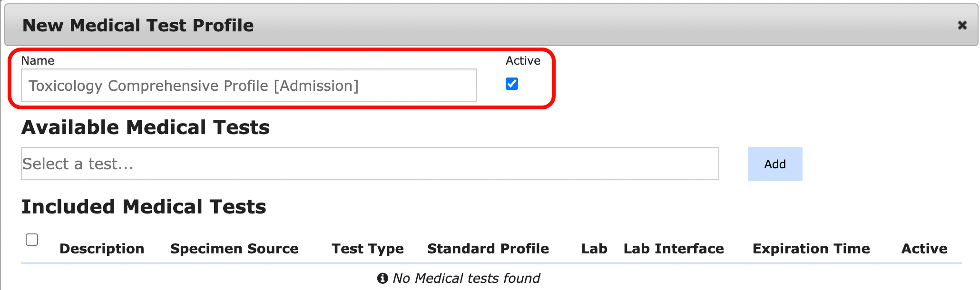Click the Included Medical Tests heading
This screenshot has height=290, width=980.
click(x=143, y=207)
